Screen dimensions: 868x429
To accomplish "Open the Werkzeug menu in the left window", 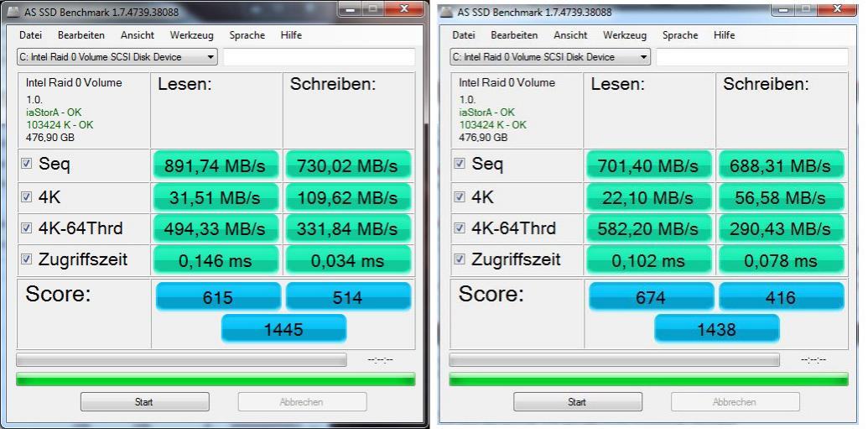I will (x=191, y=35).
